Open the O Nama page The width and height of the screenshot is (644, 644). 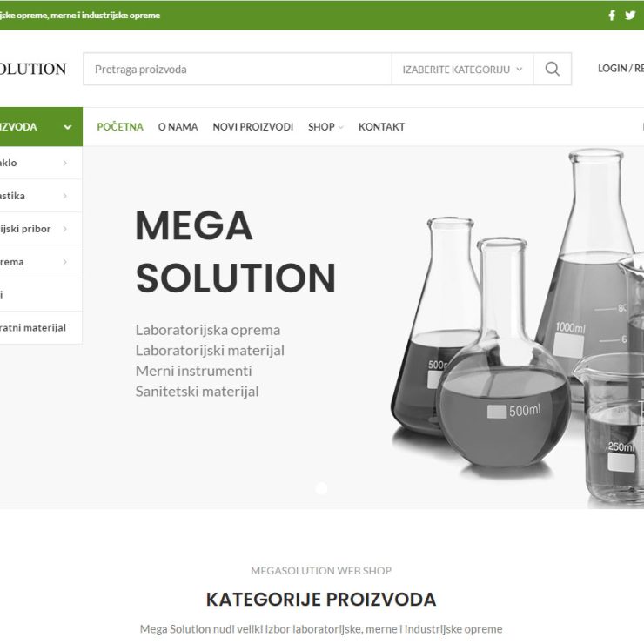(x=178, y=127)
